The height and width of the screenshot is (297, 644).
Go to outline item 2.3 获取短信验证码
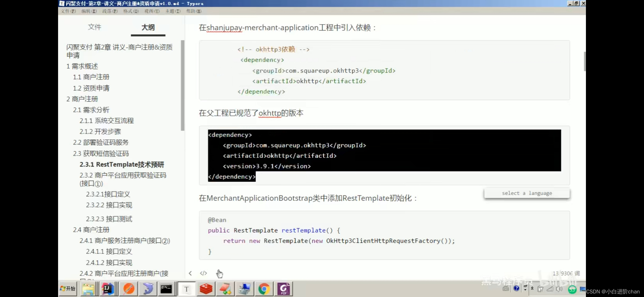click(x=101, y=153)
